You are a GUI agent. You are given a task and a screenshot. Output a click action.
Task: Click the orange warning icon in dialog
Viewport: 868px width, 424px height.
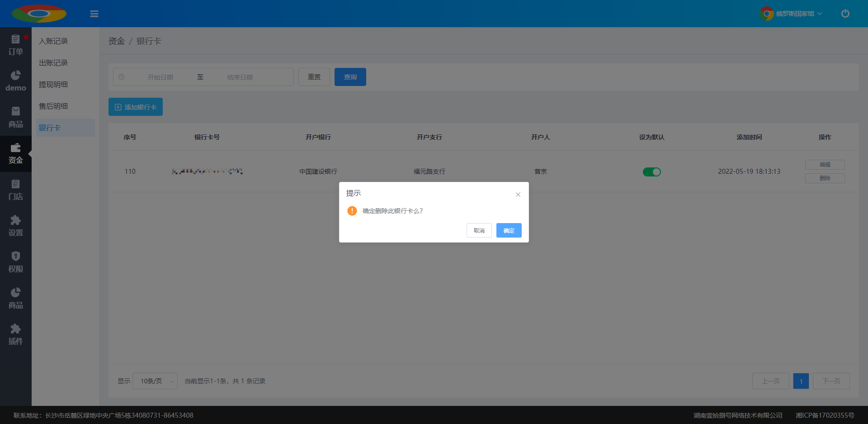(x=352, y=211)
